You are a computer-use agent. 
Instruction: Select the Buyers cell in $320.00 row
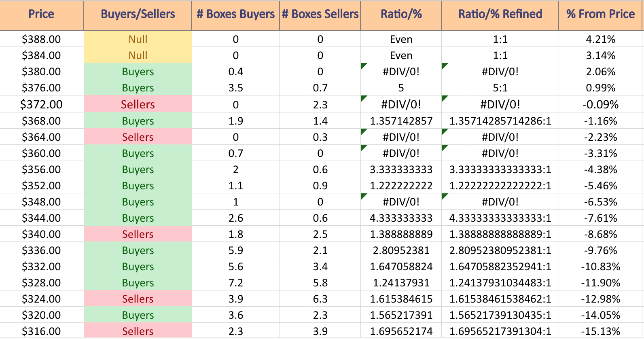[x=138, y=315]
